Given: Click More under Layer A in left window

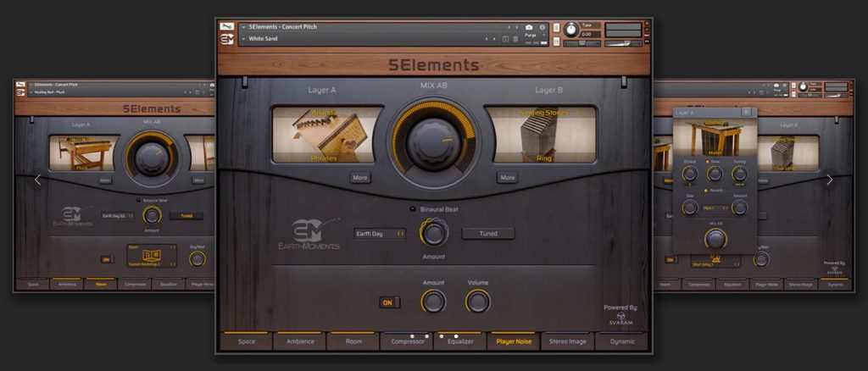Looking at the screenshot, I should pyautogui.click(x=105, y=180).
